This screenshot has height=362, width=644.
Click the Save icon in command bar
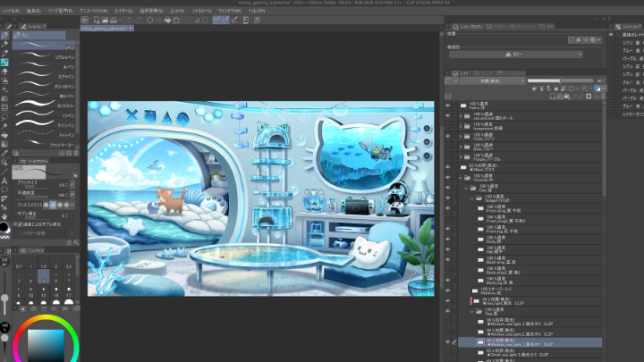114,20
